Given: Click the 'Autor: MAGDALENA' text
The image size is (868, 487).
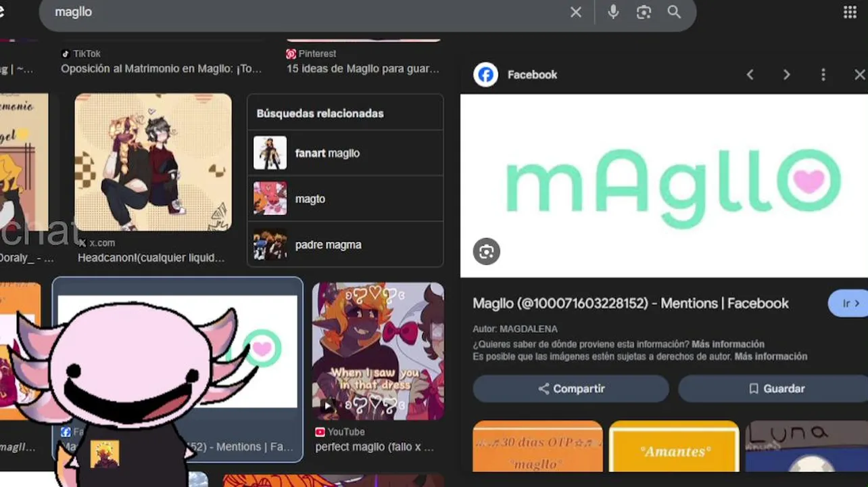Looking at the screenshot, I should coord(515,329).
